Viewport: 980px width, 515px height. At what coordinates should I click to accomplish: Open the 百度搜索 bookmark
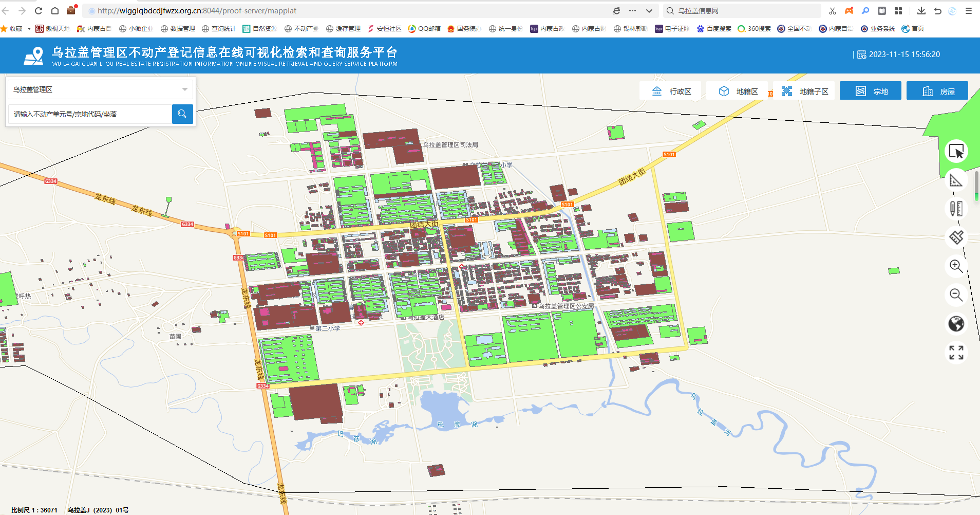point(714,29)
